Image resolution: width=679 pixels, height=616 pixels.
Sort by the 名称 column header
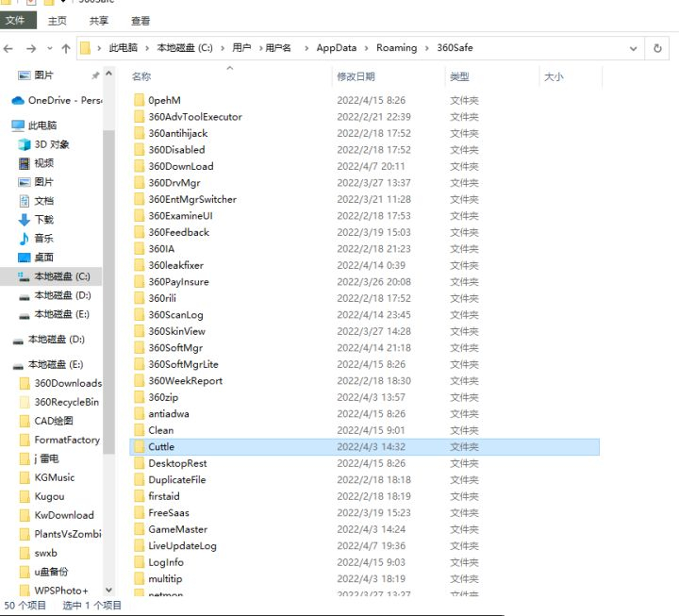[x=141, y=76]
